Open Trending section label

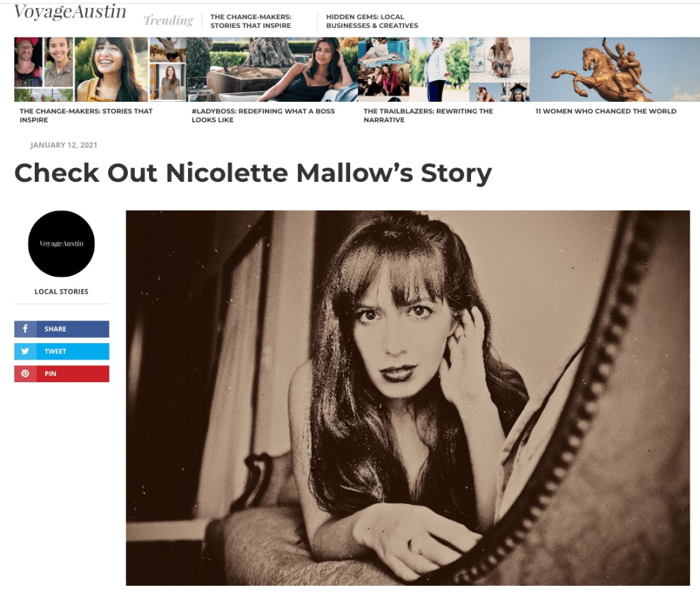point(168,21)
